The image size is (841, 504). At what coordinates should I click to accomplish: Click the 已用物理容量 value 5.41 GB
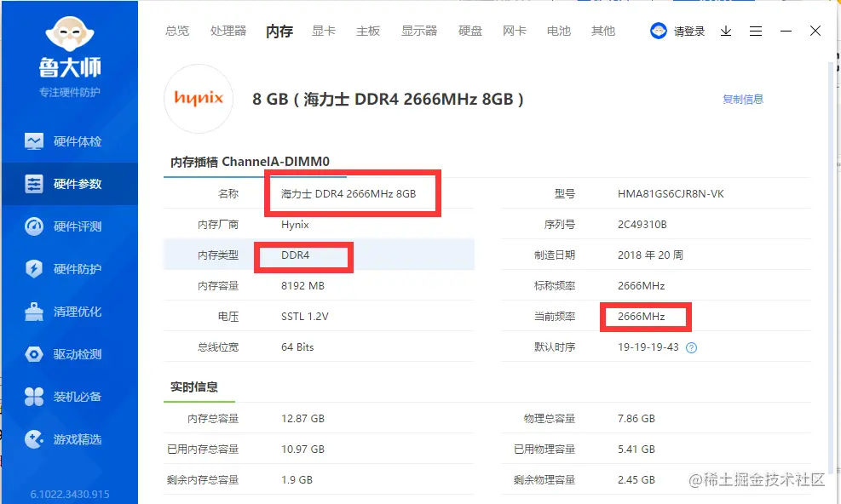(637, 450)
